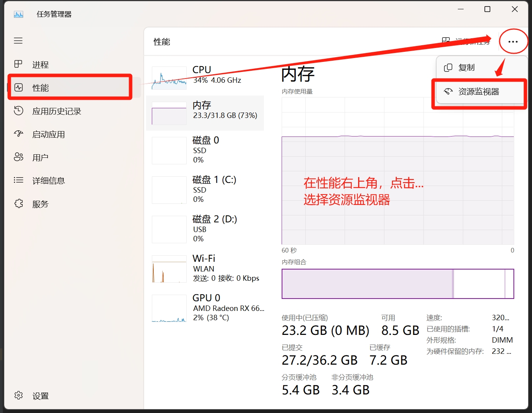The width and height of the screenshot is (532, 413).
Task: Collapse the navigation pane with hamburger button
Action: (x=18, y=41)
